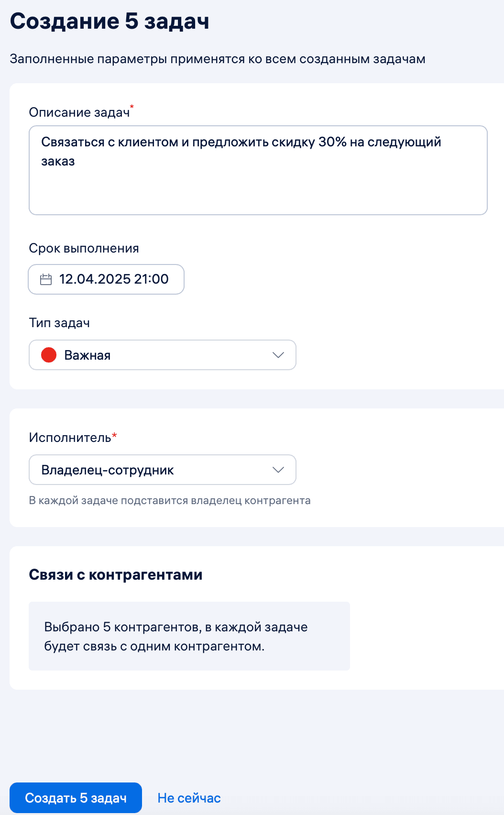
Task: Click the red asterisk near Описание задач
Action: click(x=132, y=106)
